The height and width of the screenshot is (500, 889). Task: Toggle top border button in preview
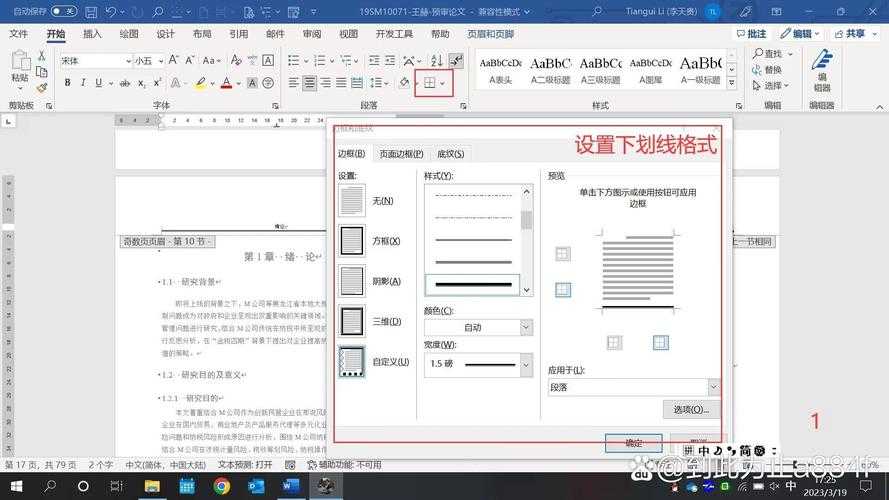562,254
